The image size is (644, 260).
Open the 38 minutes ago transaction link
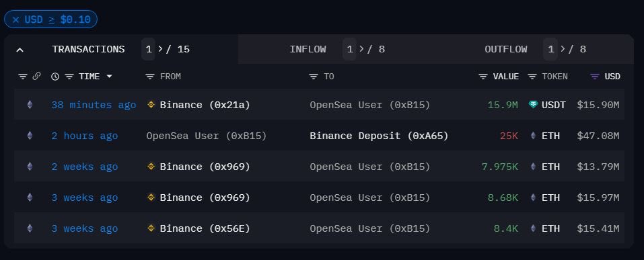point(94,105)
